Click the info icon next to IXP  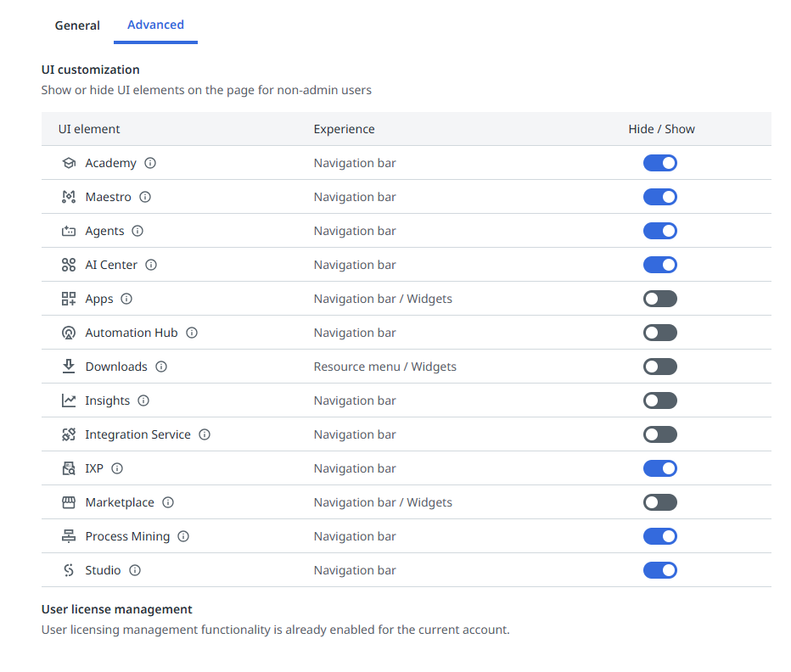pyautogui.click(x=116, y=468)
